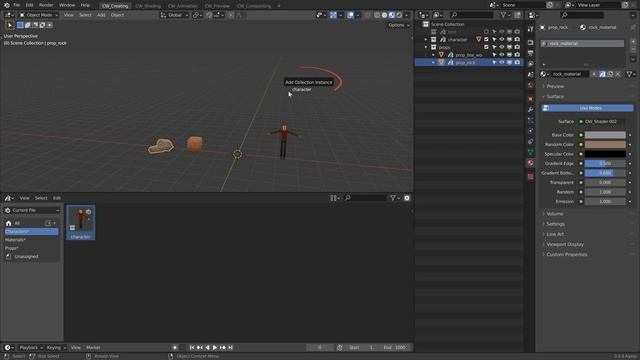Open the Modifiers wrench properties tab
The height and width of the screenshot is (360, 640).
(x=530, y=109)
